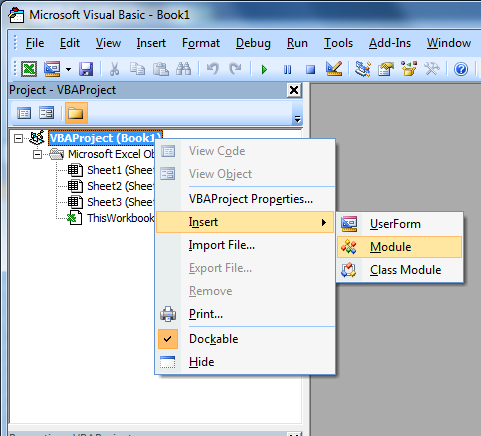Viewport: 481px width, 436px height.
Task: Open the Toolbox hammer and wrench icon
Action: coord(432,69)
